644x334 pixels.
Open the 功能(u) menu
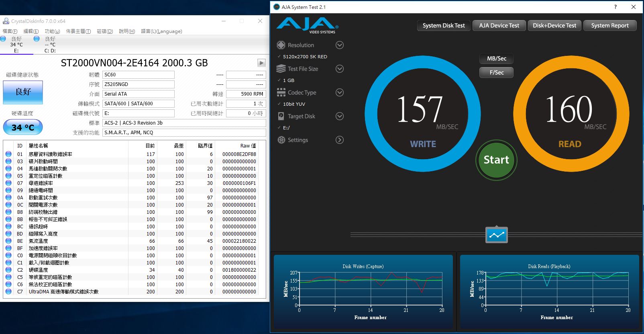[52, 31]
